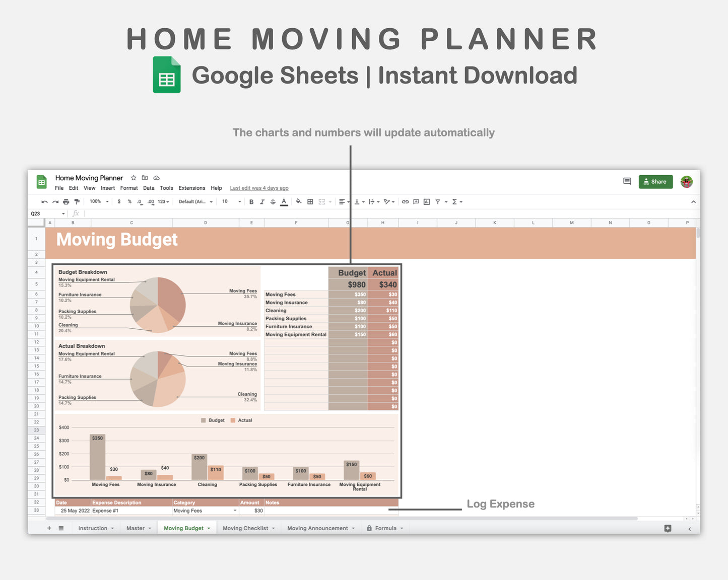Apply bold formatting from the toolbar

point(251,201)
